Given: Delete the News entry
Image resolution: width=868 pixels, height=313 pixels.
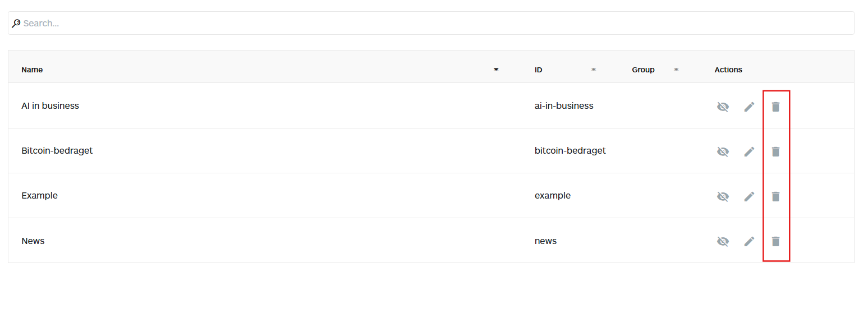Looking at the screenshot, I should 775,241.
